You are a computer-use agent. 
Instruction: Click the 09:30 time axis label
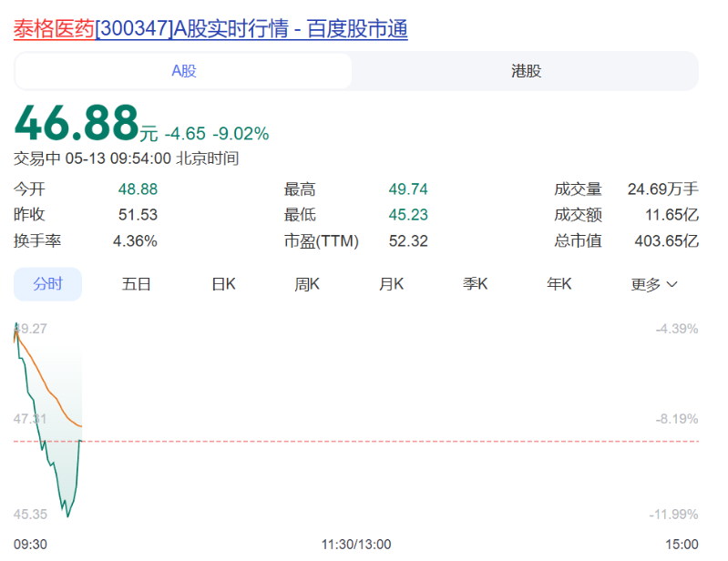point(30,545)
